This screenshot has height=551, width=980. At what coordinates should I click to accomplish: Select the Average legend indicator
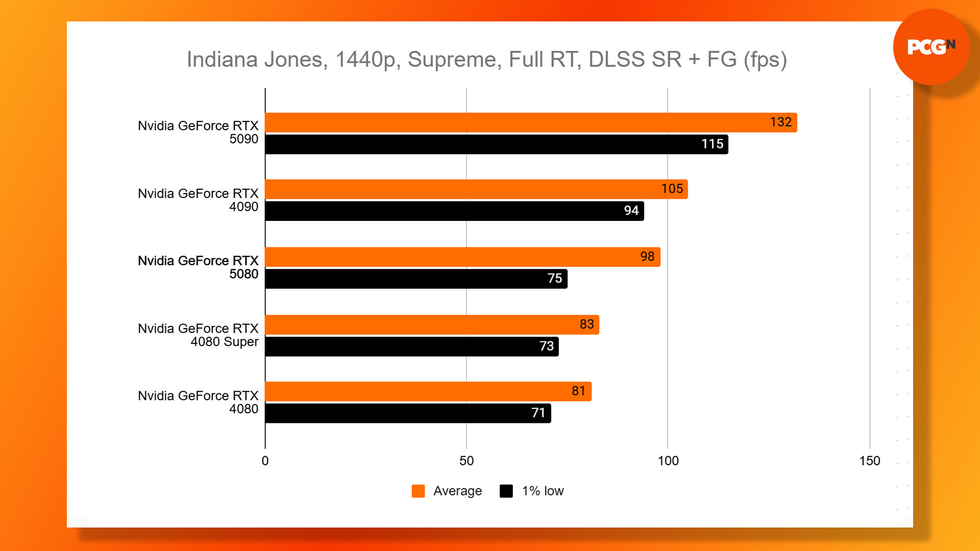click(412, 492)
